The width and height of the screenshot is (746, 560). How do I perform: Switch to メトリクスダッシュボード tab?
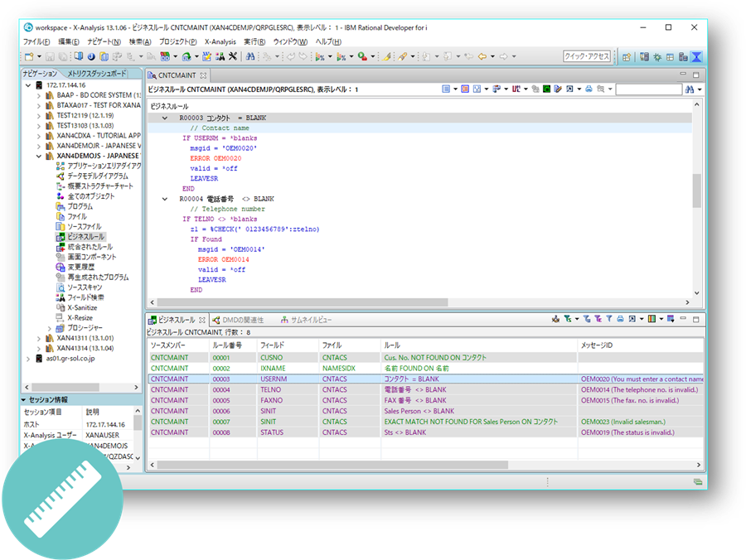pyautogui.click(x=97, y=74)
